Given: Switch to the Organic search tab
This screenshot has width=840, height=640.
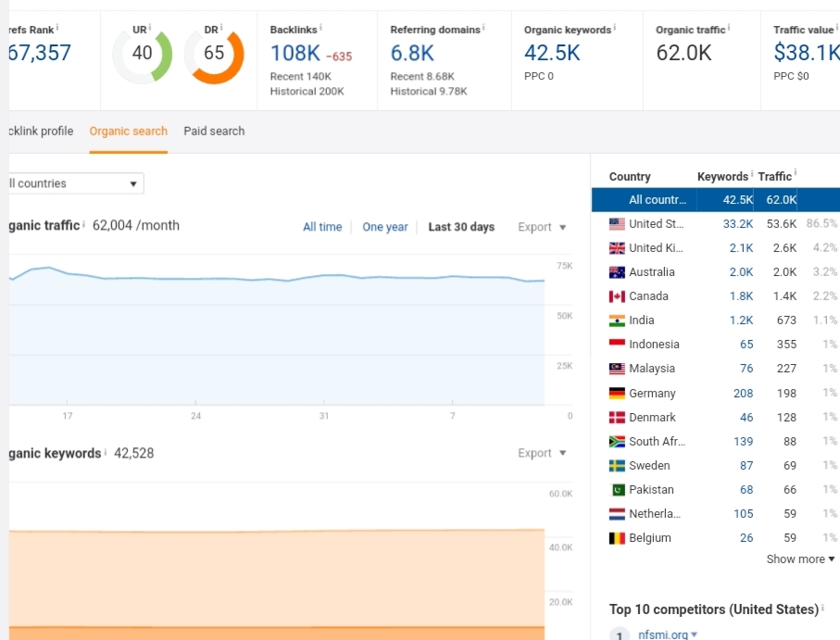Looking at the screenshot, I should 129,132.
